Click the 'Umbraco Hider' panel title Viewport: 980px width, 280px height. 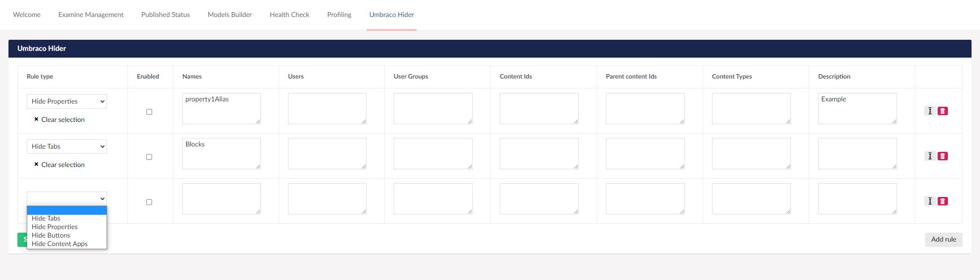[x=41, y=48]
